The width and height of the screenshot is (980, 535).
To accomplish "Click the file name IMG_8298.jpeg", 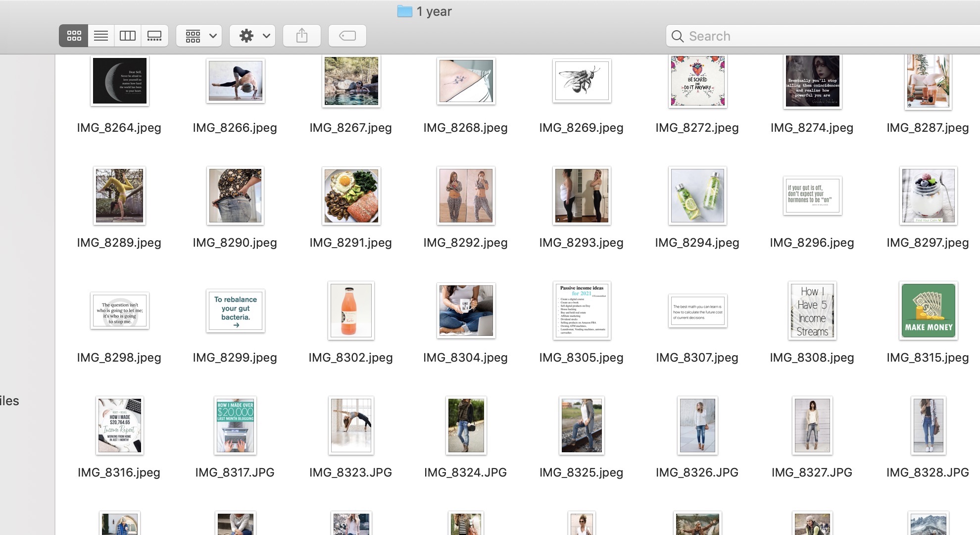I will [x=119, y=358].
